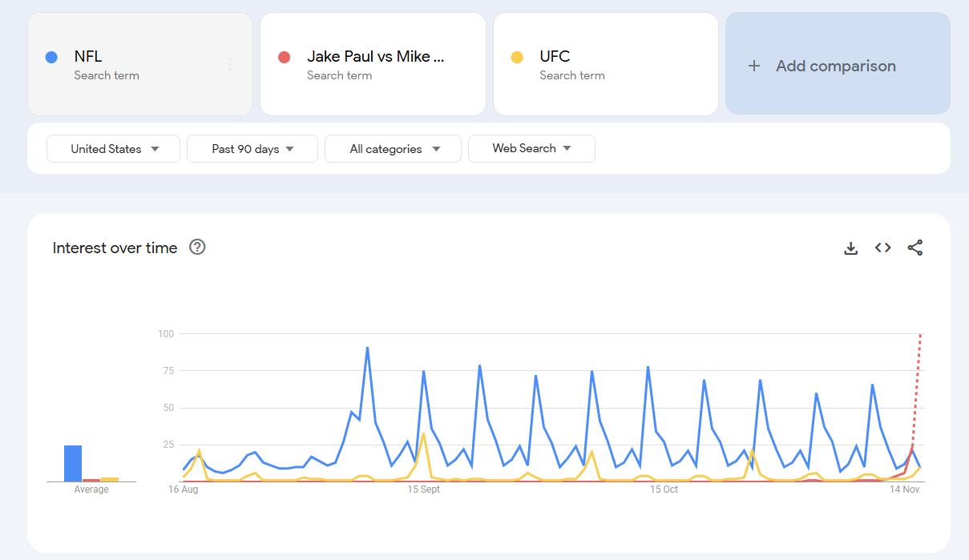Click the yellow UFC peak near 15 Sept
This screenshot has width=969, height=560.
[424, 433]
